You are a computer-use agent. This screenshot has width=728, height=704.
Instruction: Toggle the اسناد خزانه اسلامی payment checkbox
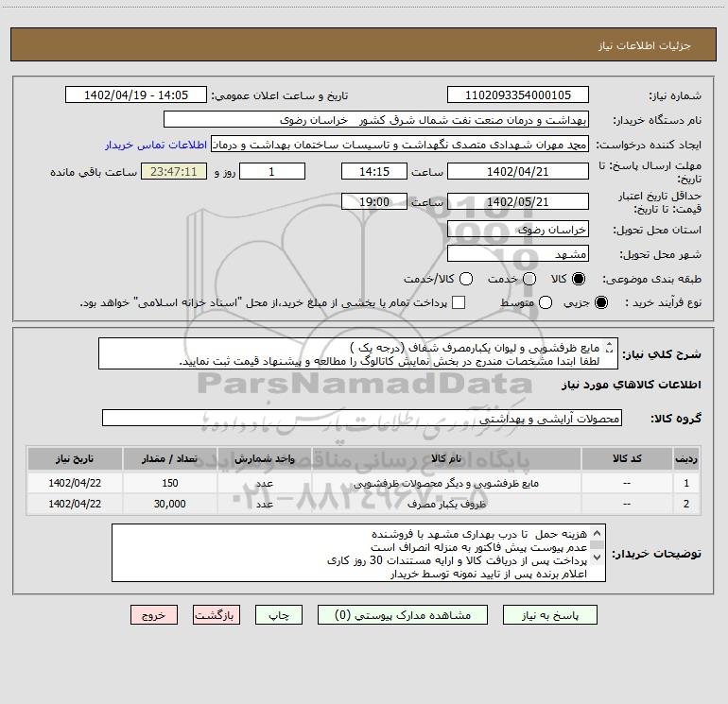[x=459, y=302]
